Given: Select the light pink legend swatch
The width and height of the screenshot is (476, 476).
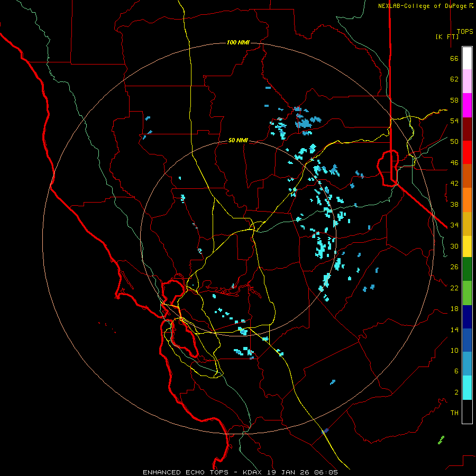Looking at the screenshot, I should click(x=467, y=81).
